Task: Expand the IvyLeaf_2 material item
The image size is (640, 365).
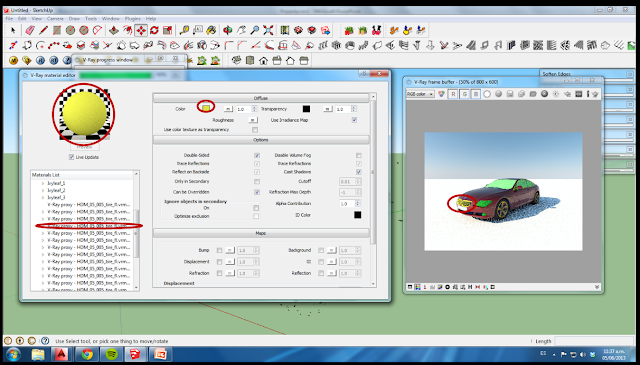Action: point(43,190)
